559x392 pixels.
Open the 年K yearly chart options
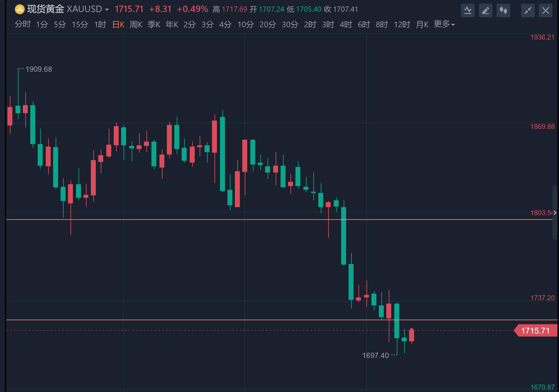click(x=172, y=24)
